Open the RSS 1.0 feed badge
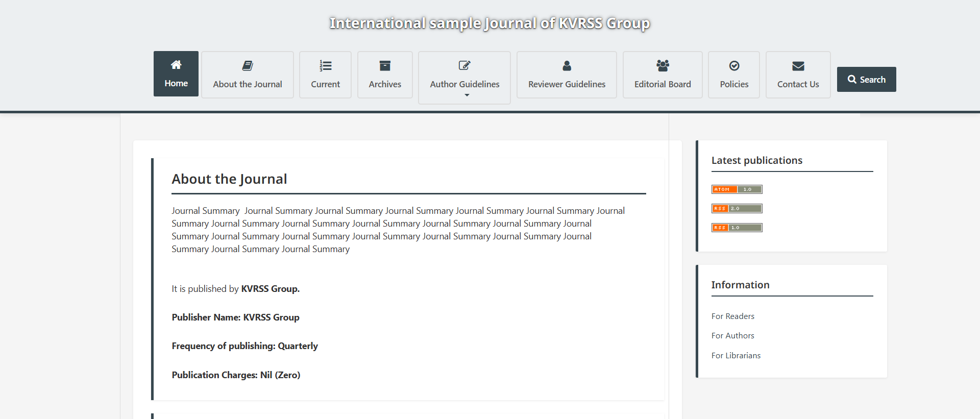The height and width of the screenshot is (419, 980). (x=737, y=228)
